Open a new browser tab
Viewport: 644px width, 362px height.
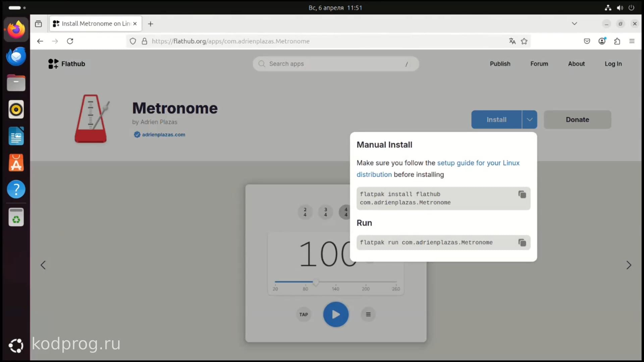coord(151,24)
